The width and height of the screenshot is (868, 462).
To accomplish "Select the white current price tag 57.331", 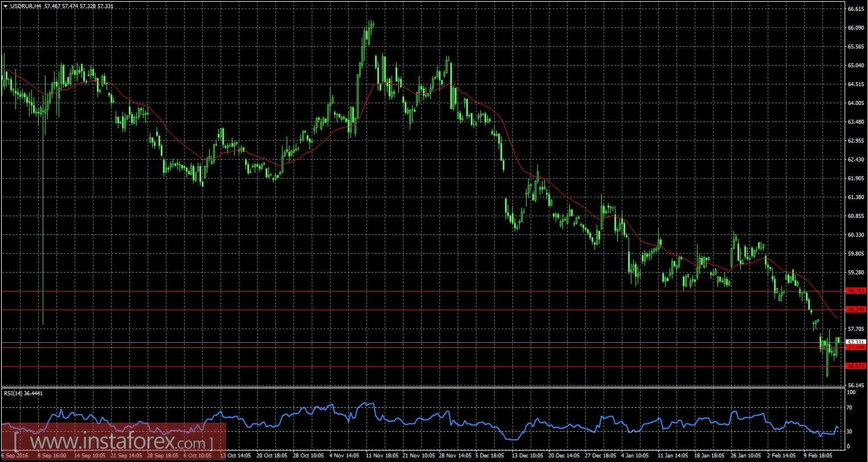I will (857, 342).
